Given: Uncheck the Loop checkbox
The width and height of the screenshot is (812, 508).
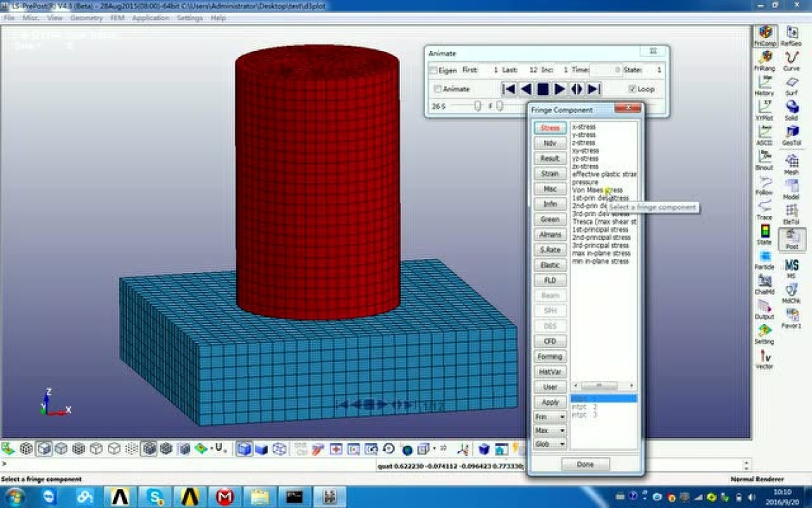Looking at the screenshot, I should click(632, 89).
